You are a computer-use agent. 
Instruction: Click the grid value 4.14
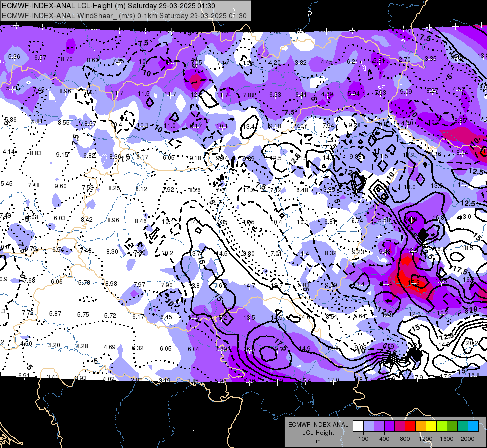tap(8, 152)
